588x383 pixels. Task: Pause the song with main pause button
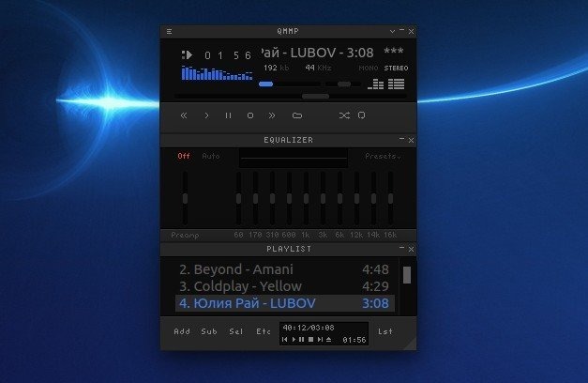[228, 115]
